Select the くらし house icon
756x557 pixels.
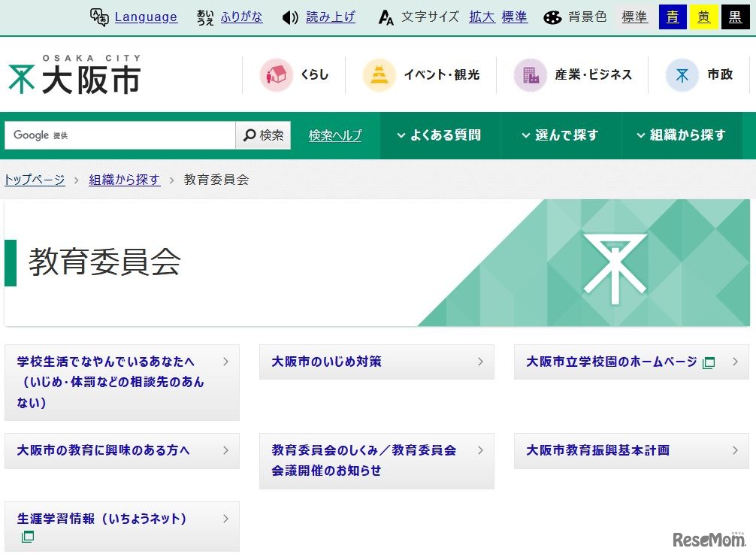point(275,74)
